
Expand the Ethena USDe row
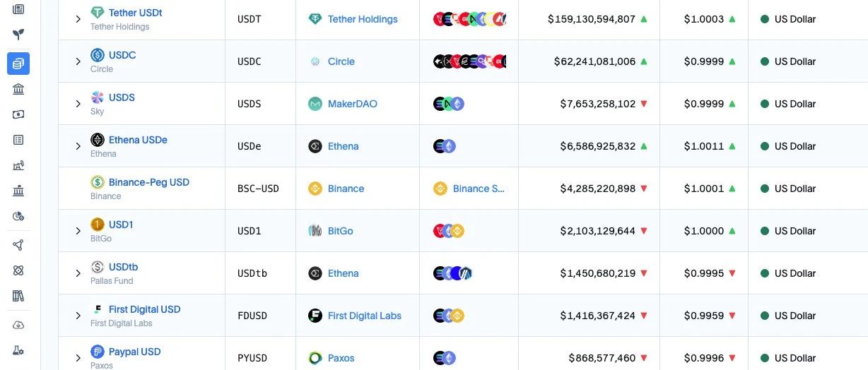click(x=78, y=146)
